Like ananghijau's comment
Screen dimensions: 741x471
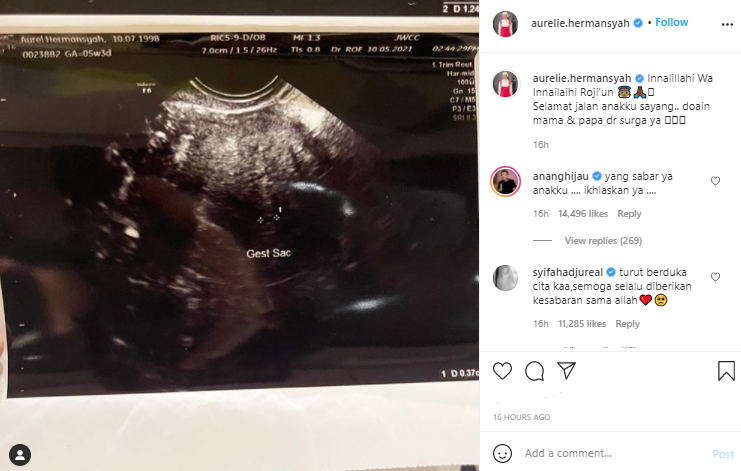pos(715,181)
